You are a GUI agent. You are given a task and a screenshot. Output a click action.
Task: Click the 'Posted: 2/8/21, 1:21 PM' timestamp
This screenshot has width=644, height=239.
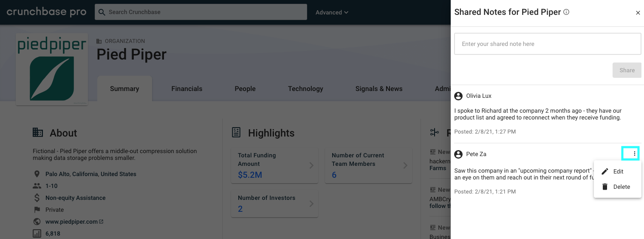point(485,192)
